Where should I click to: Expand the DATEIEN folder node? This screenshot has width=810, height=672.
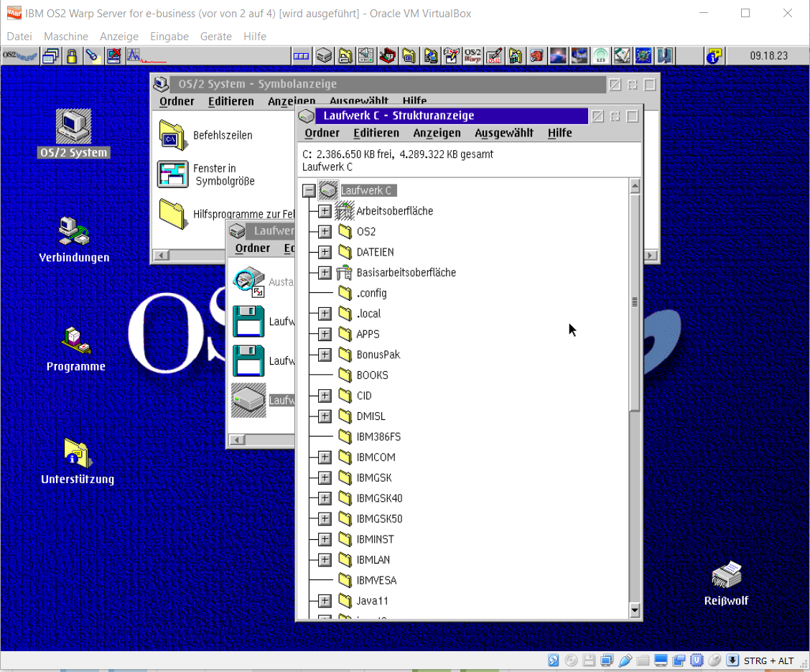(325, 252)
